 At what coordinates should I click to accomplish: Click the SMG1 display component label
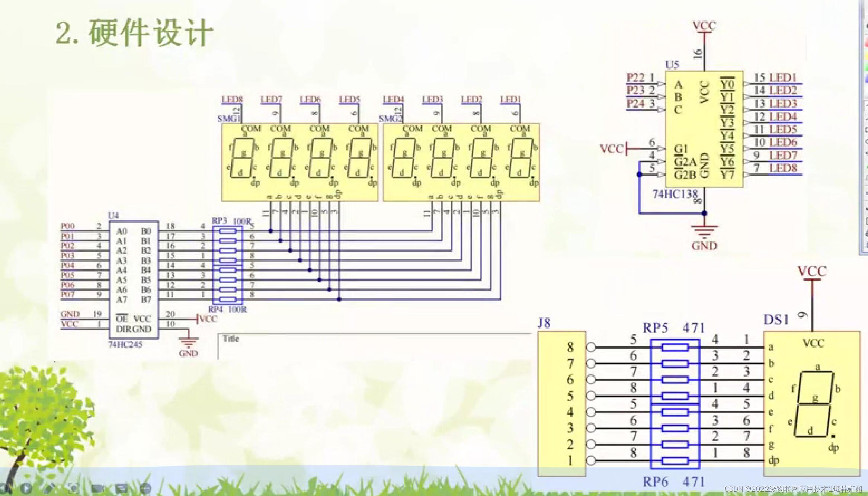(228, 119)
